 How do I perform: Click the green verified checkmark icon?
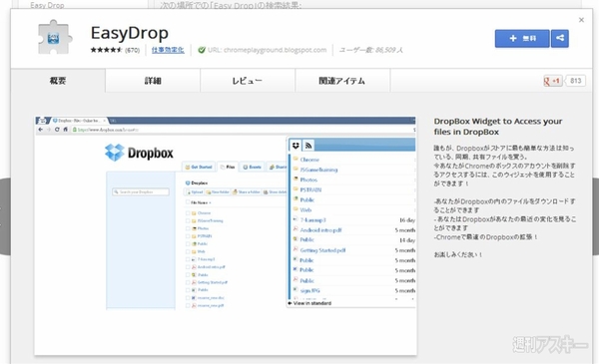(x=202, y=50)
